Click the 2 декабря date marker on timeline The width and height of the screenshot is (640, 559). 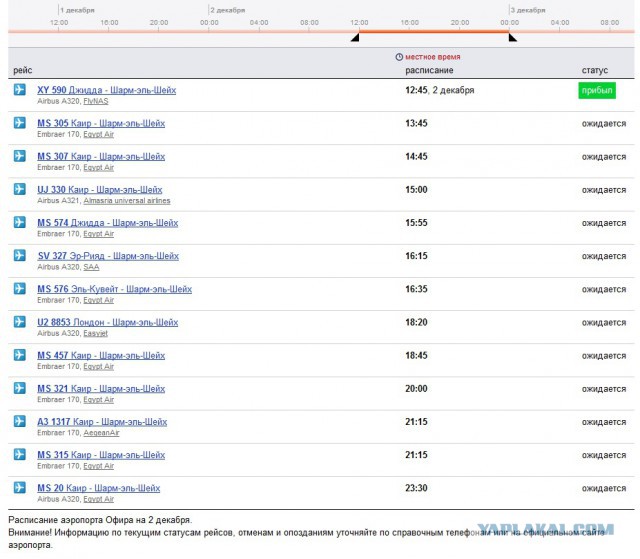pyautogui.click(x=228, y=10)
